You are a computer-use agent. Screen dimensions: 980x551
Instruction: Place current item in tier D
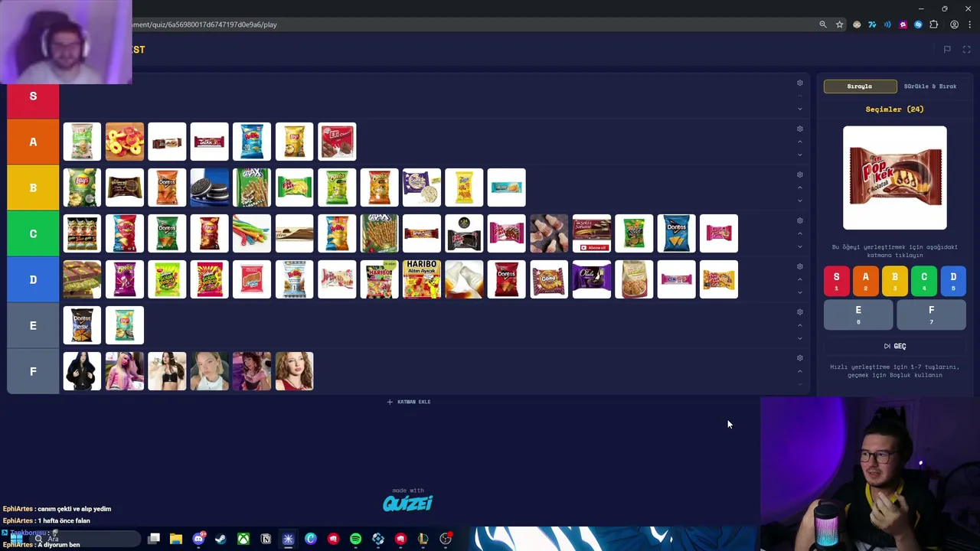(953, 281)
